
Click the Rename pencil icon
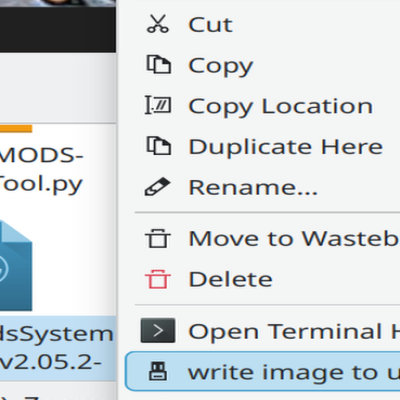pyautogui.click(x=157, y=187)
